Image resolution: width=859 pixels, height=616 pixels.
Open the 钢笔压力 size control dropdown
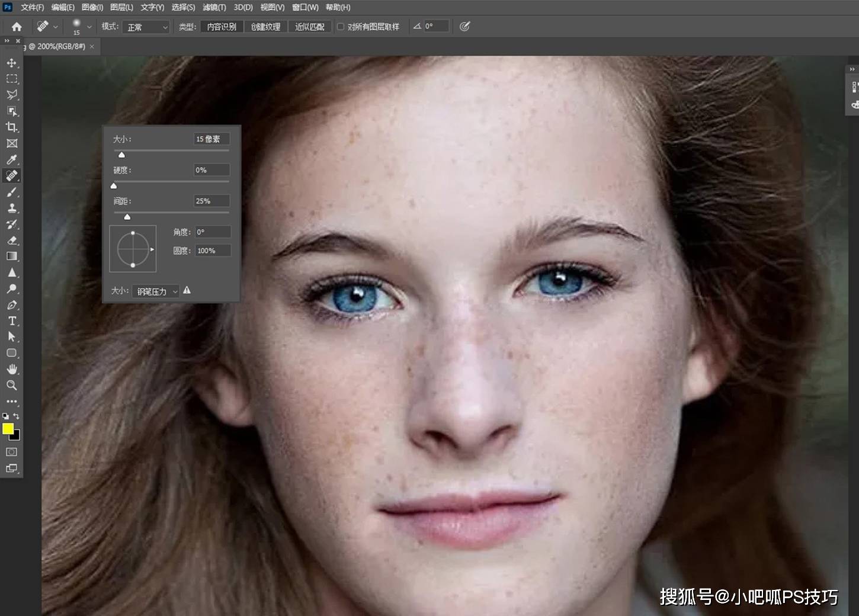coord(157,291)
